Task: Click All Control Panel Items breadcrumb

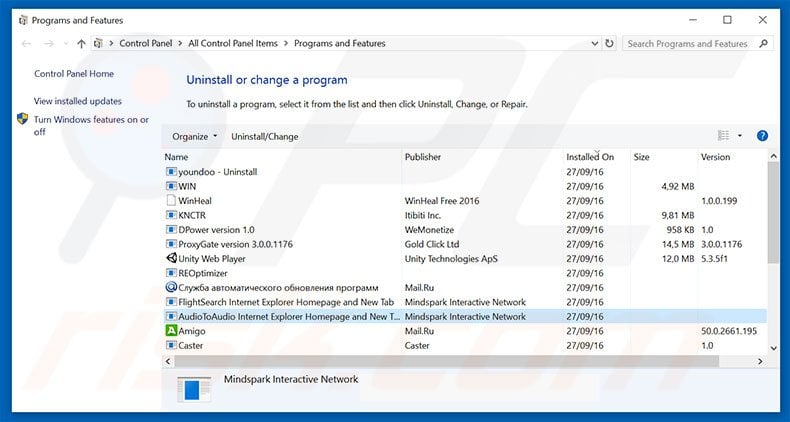Action: click(x=233, y=44)
